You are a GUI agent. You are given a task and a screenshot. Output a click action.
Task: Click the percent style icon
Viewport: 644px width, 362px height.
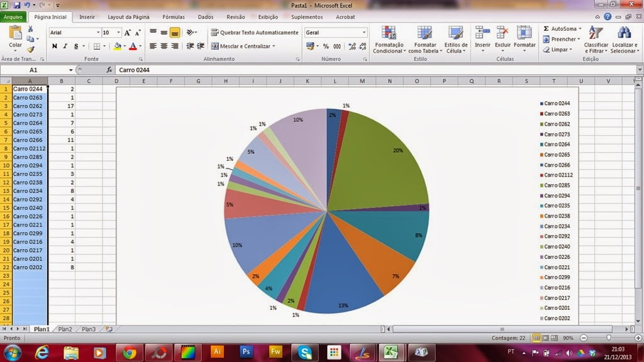point(326,47)
